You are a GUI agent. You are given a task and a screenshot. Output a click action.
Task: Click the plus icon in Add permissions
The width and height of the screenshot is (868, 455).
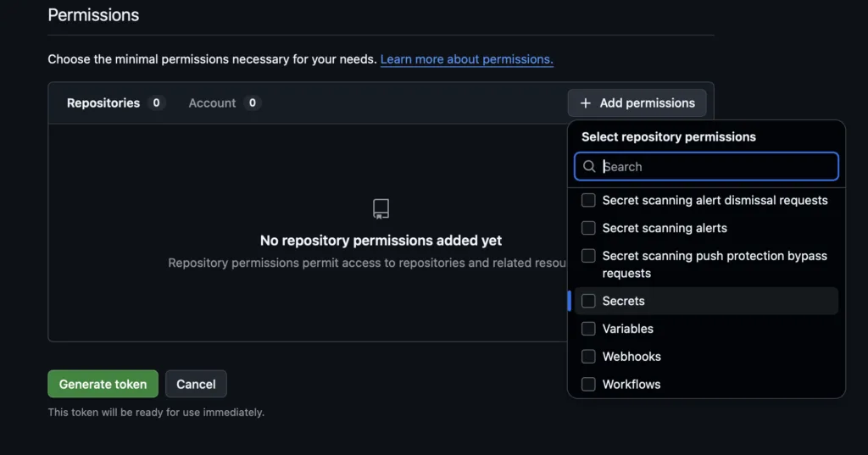[x=586, y=103]
